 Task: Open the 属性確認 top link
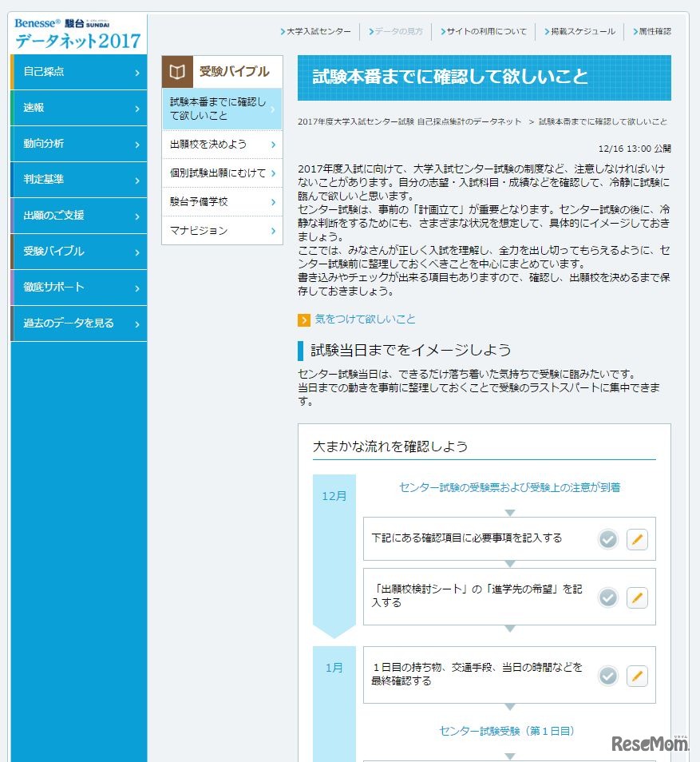pos(652,32)
